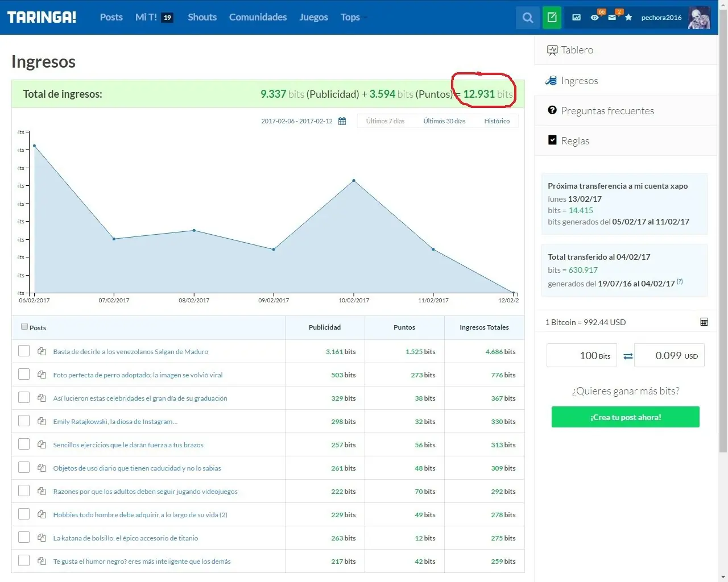
Task: Click the bits to USD swap arrows
Action: [x=628, y=356]
